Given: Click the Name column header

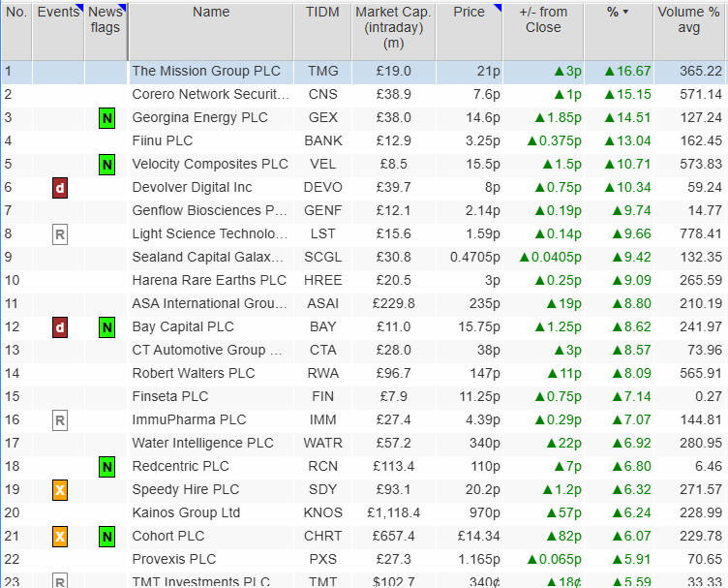Looking at the screenshot, I should point(211,32).
